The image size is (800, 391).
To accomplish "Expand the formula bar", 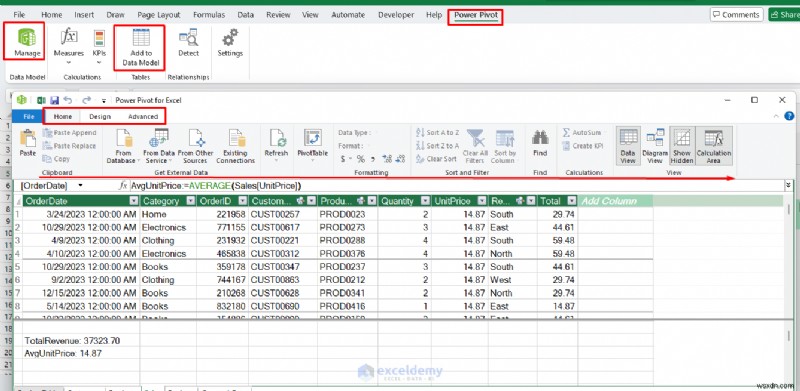I will (789, 185).
